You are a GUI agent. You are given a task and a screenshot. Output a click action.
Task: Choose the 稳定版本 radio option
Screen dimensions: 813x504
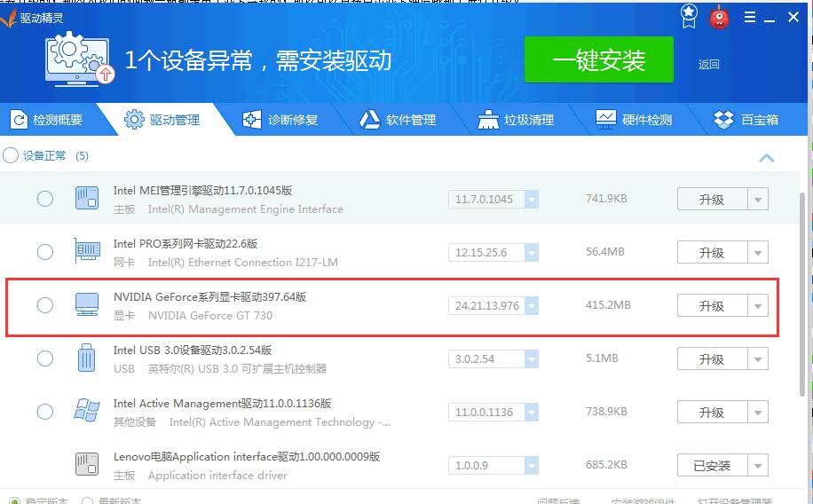(x=15, y=500)
